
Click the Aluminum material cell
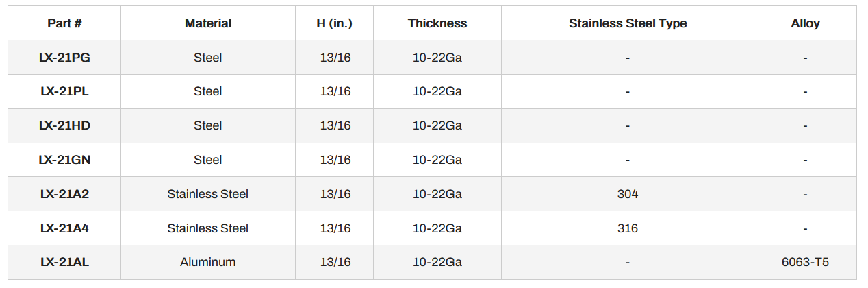click(208, 262)
